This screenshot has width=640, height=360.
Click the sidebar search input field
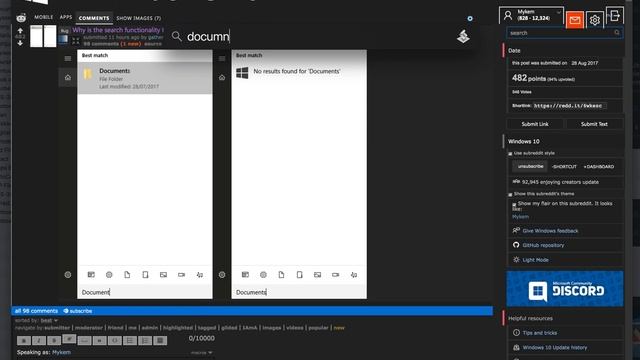click(564, 33)
